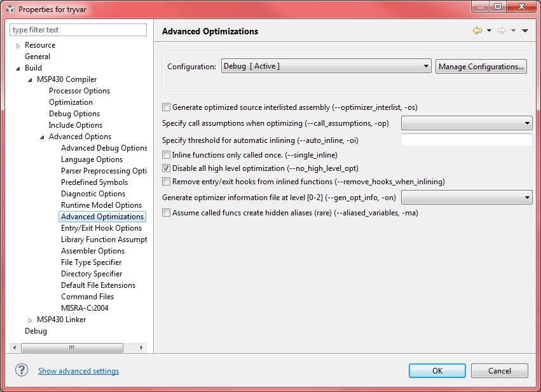Click the Manage Configurations button
Image resolution: width=541 pixels, height=392 pixels.
point(481,67)
